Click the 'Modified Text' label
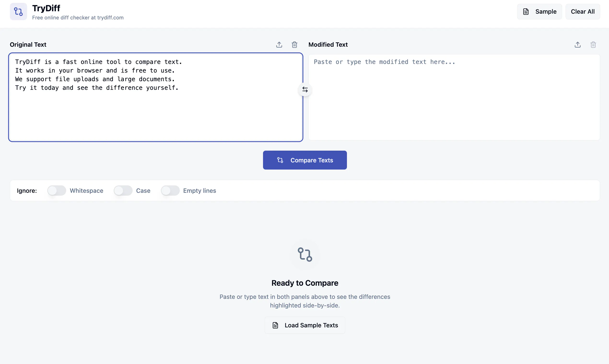The image size is (609, 364). 328,45
